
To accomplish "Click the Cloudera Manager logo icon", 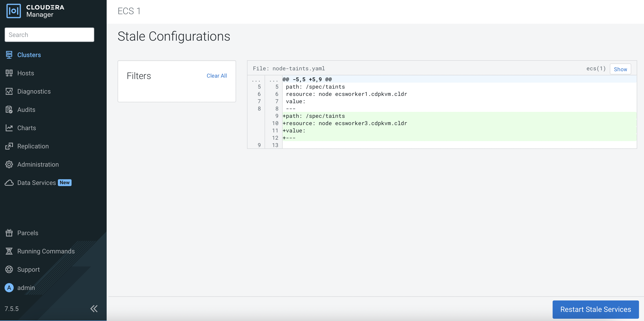I will tap(13, 11).
